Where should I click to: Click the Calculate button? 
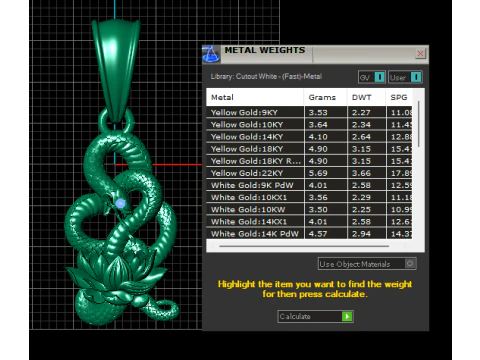coord(315,316)
